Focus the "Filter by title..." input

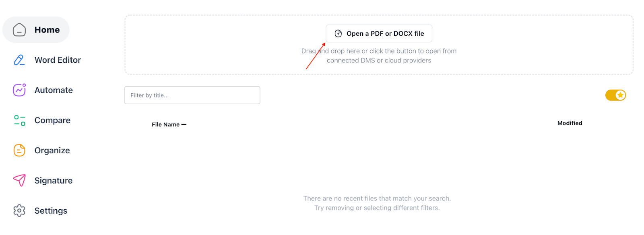point(192,95)
